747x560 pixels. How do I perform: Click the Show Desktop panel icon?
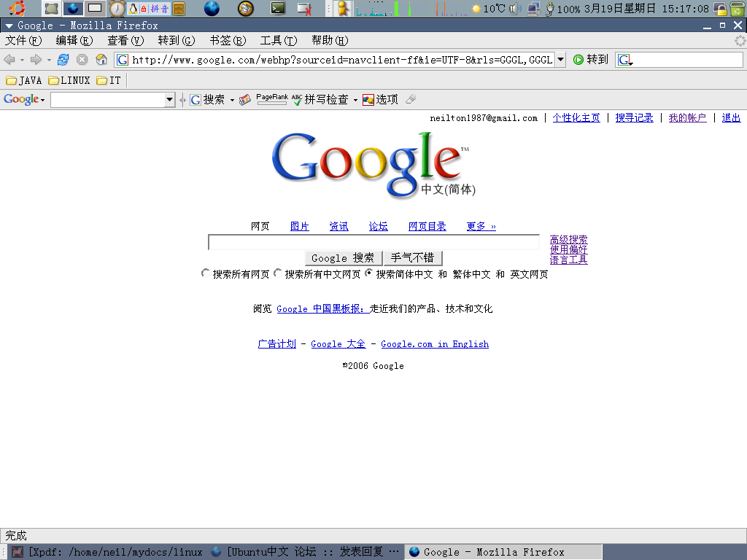[x=51, y=8]
